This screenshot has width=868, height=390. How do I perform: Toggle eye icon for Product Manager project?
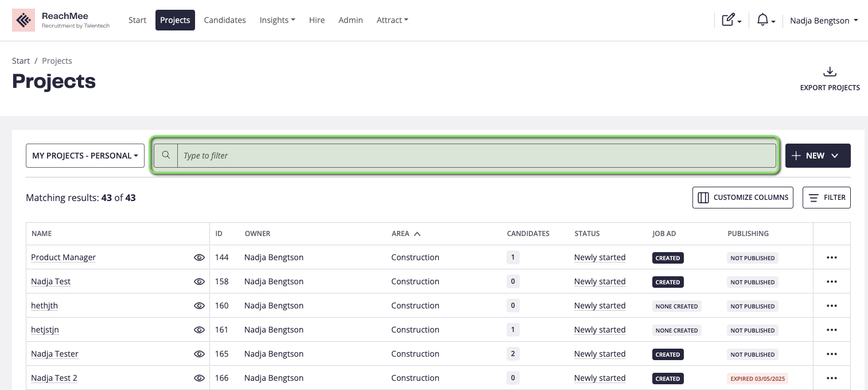pyautogui.click(x=199, y=258)
